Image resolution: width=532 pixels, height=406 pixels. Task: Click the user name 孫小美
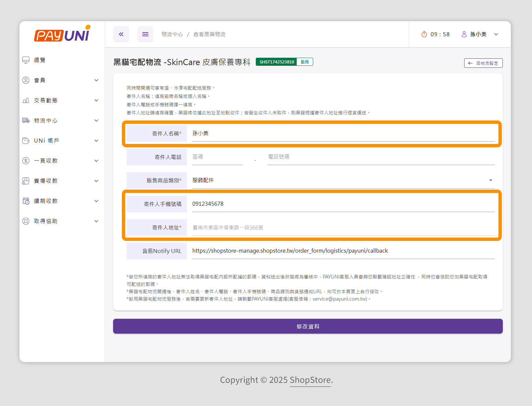tap(478, 34)
